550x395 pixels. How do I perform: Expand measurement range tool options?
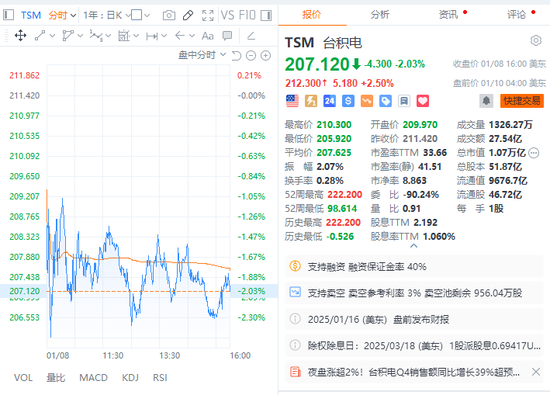click(x=136, y=35)
